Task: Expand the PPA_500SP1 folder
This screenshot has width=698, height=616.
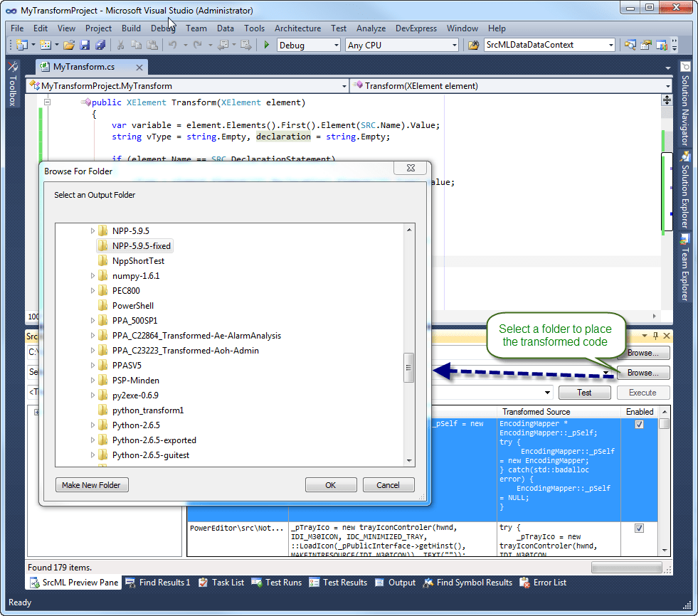Action: point(92,321)
